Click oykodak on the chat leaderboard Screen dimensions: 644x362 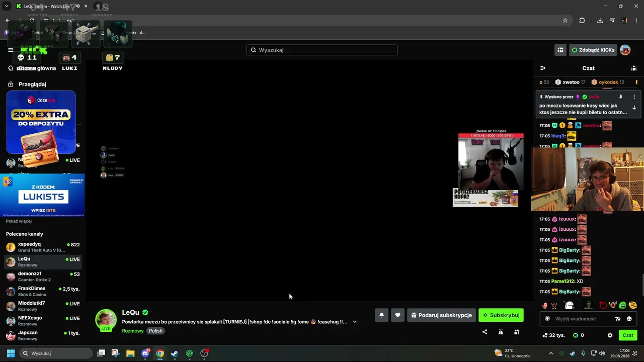[608, 82]
